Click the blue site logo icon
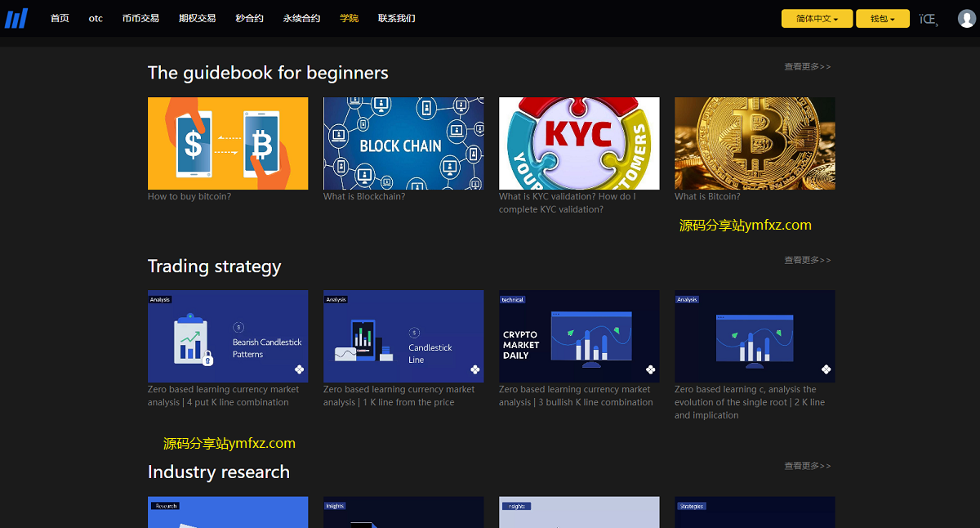This screenshot has height=528, width=980. click(16, 18)
